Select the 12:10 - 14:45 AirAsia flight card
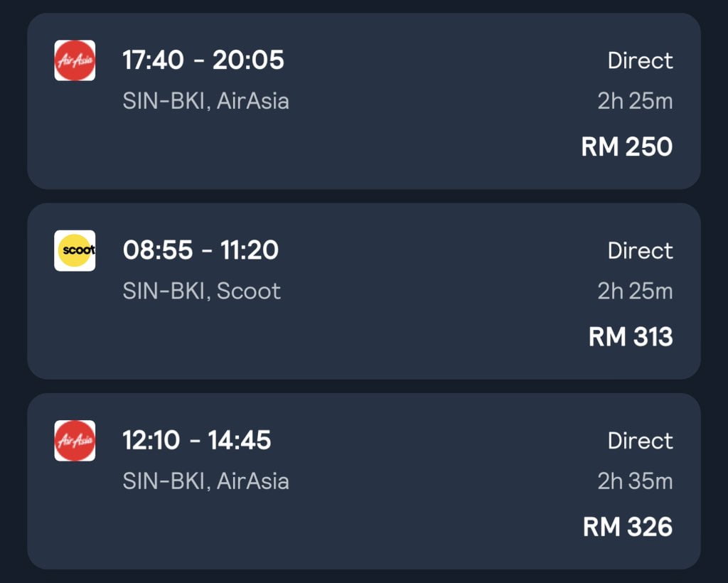 click(x=364, y=481)
